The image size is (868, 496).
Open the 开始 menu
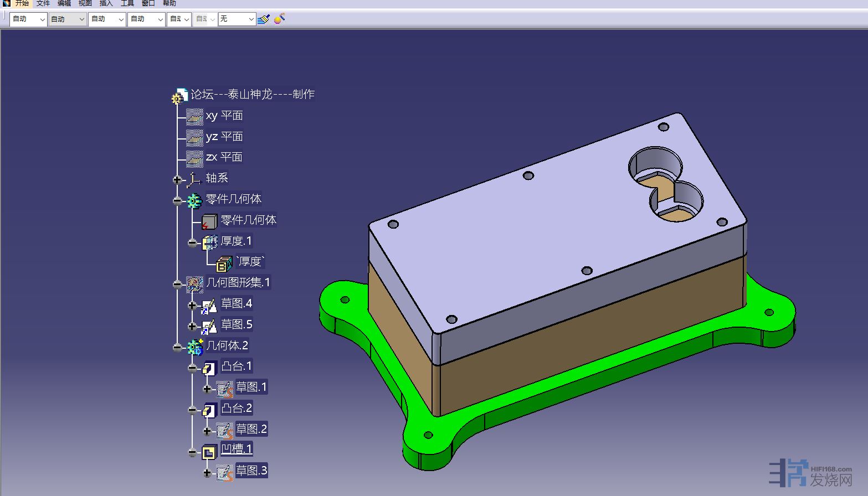[22, 3]
